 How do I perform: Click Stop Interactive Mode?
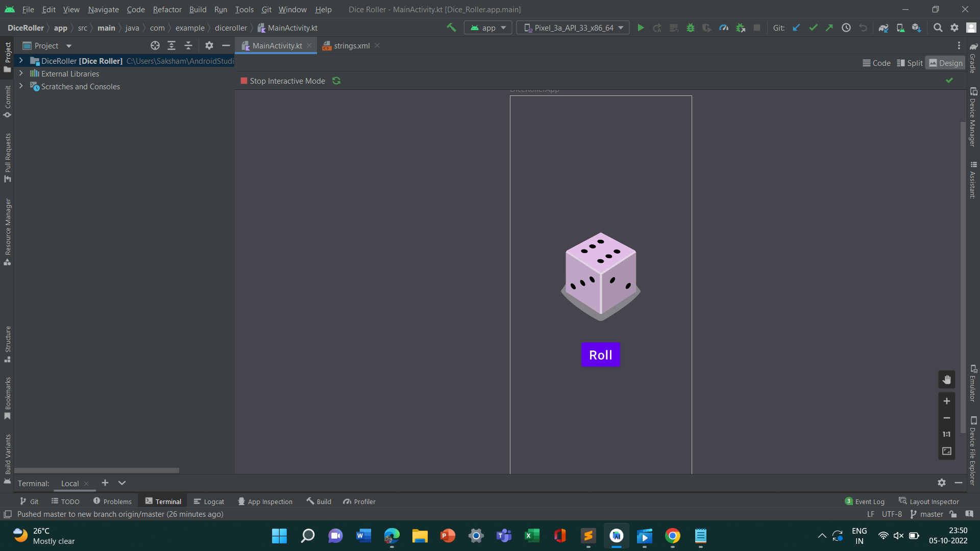[x=282, y=81]
